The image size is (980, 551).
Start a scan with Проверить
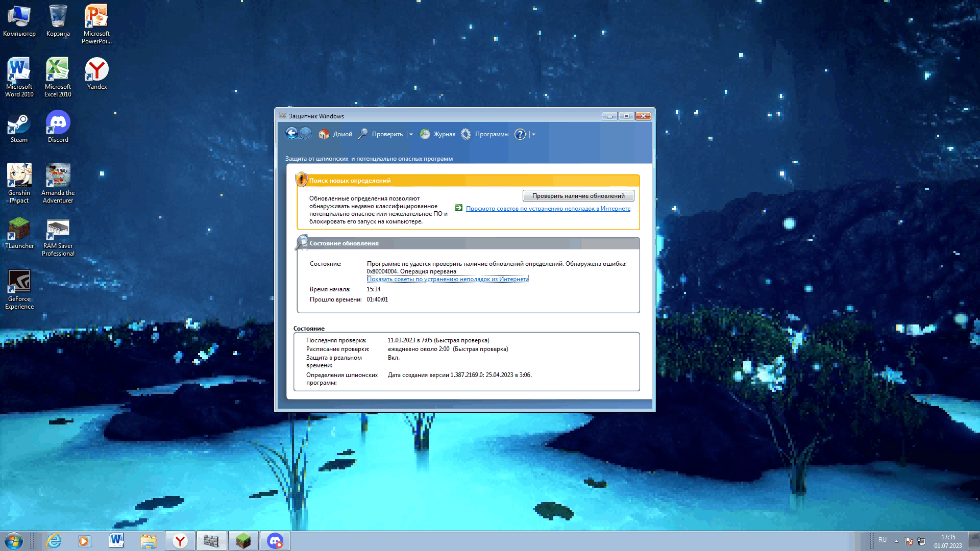[380, 134]
